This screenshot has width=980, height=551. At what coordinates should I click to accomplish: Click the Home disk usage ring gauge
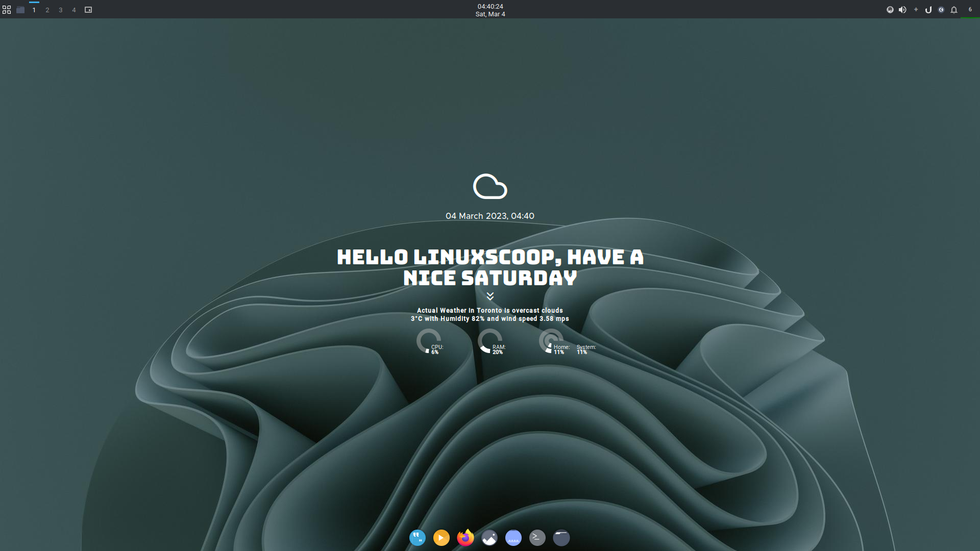[x=551, y=341]
